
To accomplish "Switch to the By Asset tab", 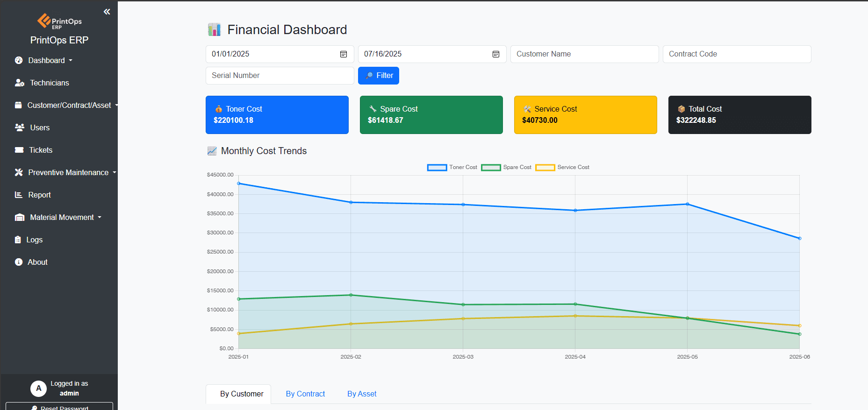I will click(x=362, y=394).
